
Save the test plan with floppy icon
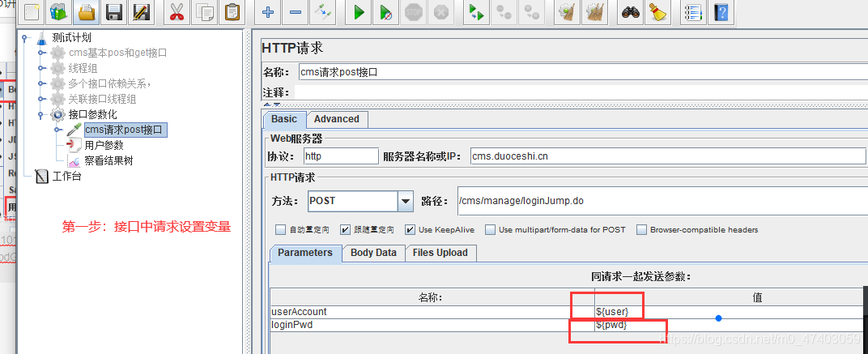[113, 11]
